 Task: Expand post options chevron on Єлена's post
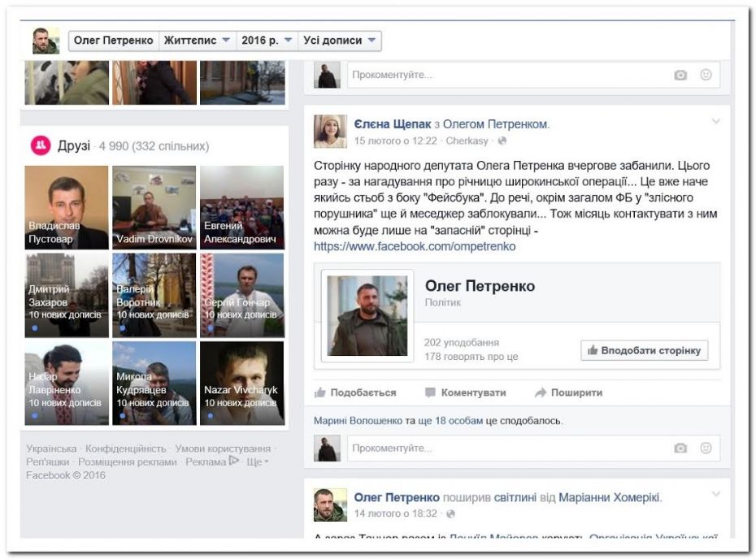pos(715,122)
